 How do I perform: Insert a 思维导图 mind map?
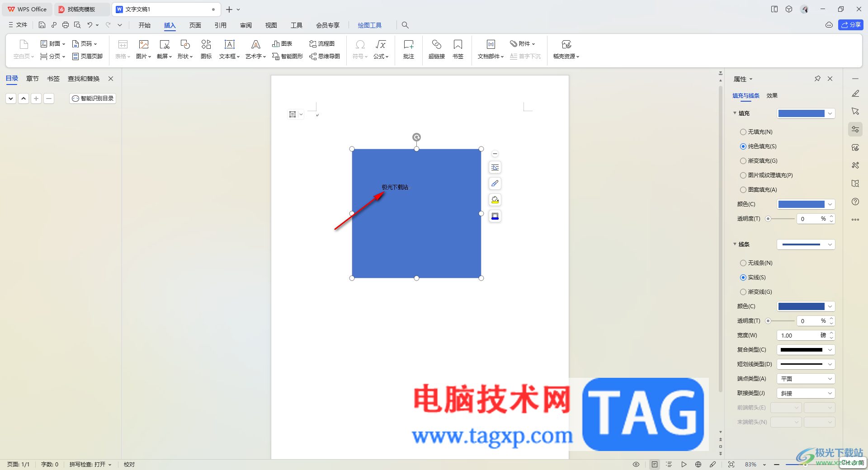(325, 56)
